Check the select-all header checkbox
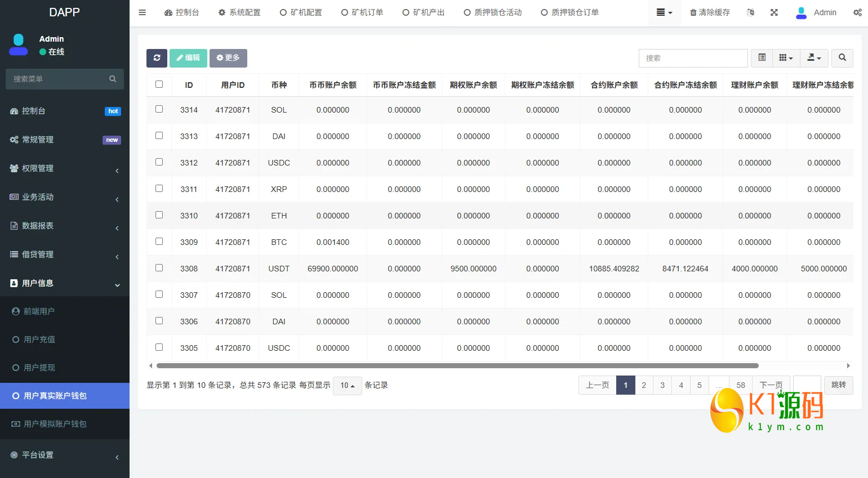 pyautogui.click(x=159, y=84)
